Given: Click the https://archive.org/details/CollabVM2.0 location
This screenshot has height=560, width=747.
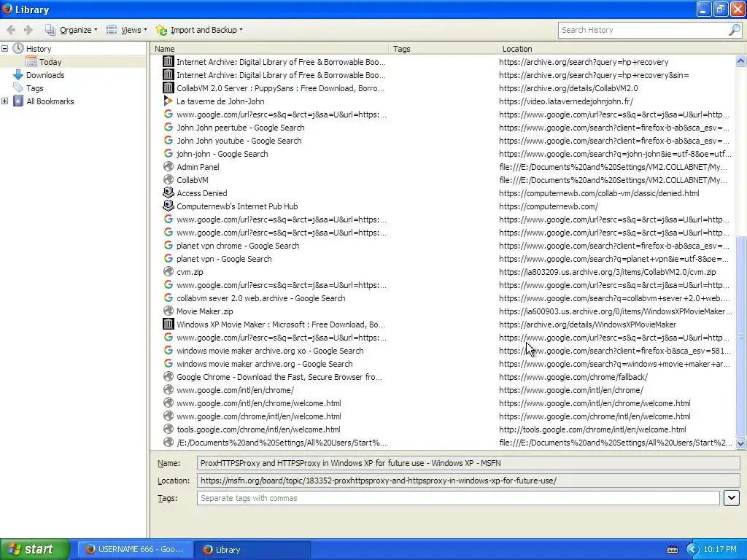Looking at the screenshot, I should coord(568,88).
